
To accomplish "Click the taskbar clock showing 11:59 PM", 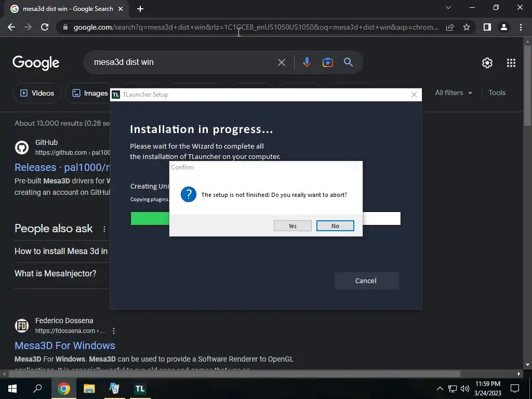I will click(x=487, y=389).
